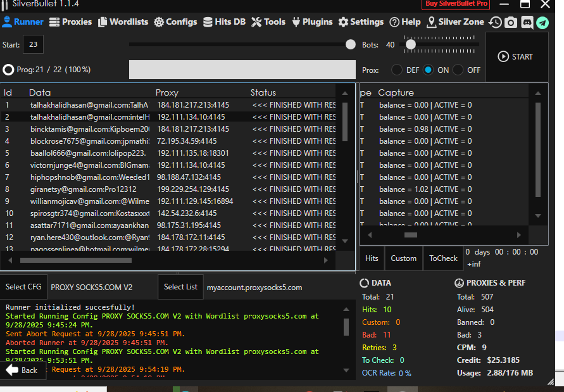
Task: Click the Select CFG button
Action: pyautogui.click(x=23, y=287)
